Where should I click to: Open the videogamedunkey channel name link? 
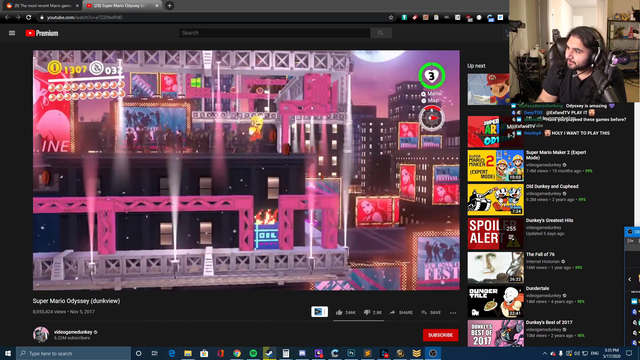[x=73, y=332]
